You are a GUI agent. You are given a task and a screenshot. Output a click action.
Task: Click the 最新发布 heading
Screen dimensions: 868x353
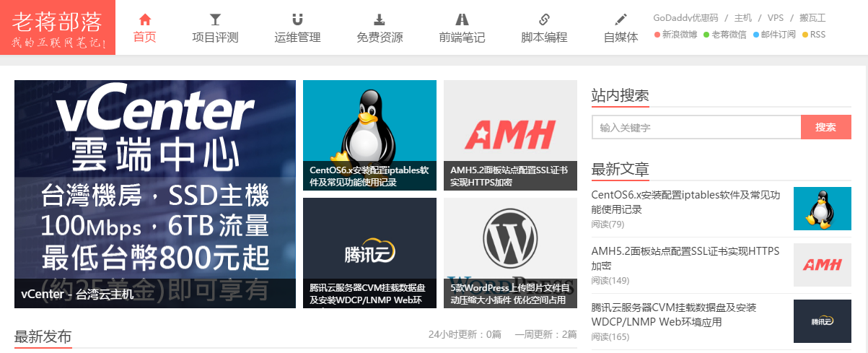click(43, 336)
